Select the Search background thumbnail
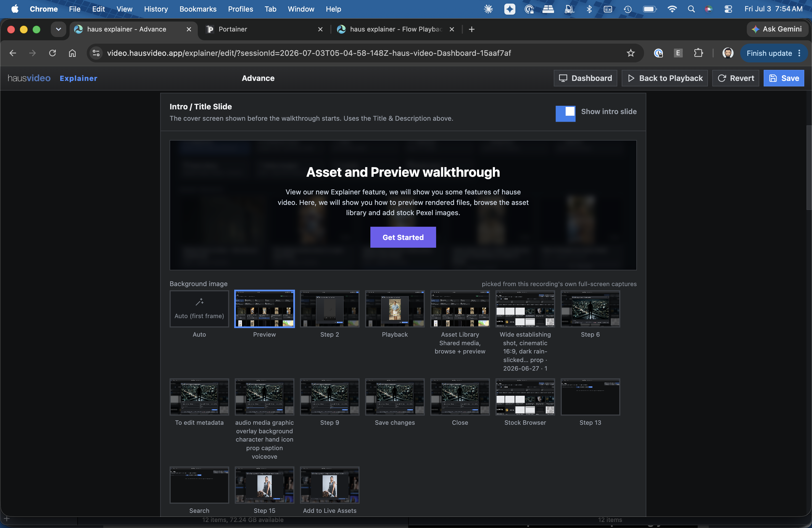 click(199, 485)
